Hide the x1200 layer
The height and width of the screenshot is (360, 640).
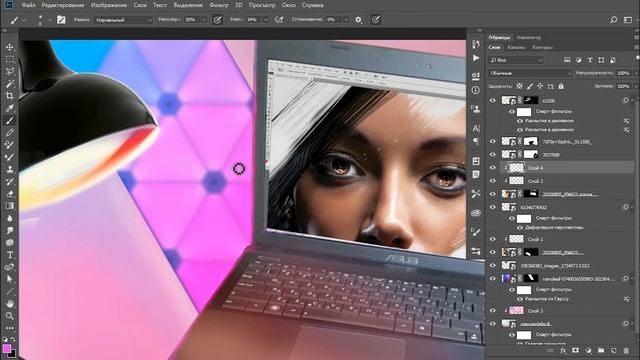[493, 100]
